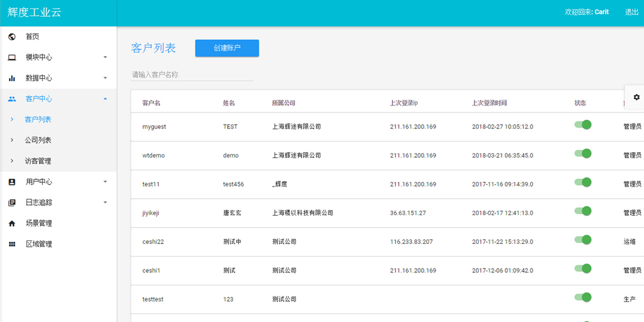The image size is (644, 322).
Task: Open the 公司列表 submenu item
Action: click(x=38, y=140)
